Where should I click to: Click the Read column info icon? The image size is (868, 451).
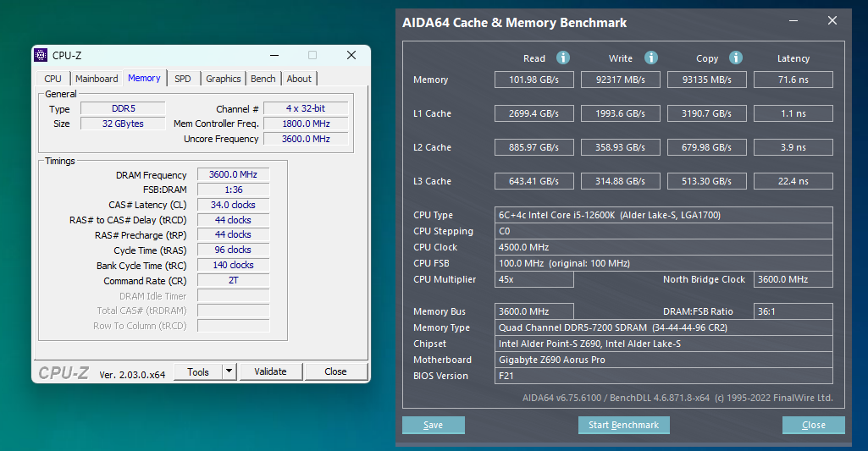click(x=563, y=58)
